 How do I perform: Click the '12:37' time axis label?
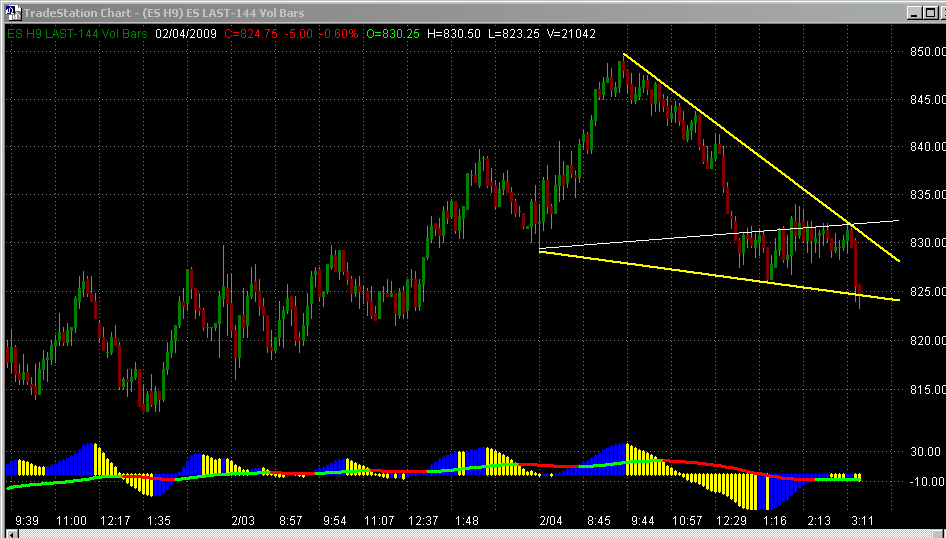(x=423, y=521)
